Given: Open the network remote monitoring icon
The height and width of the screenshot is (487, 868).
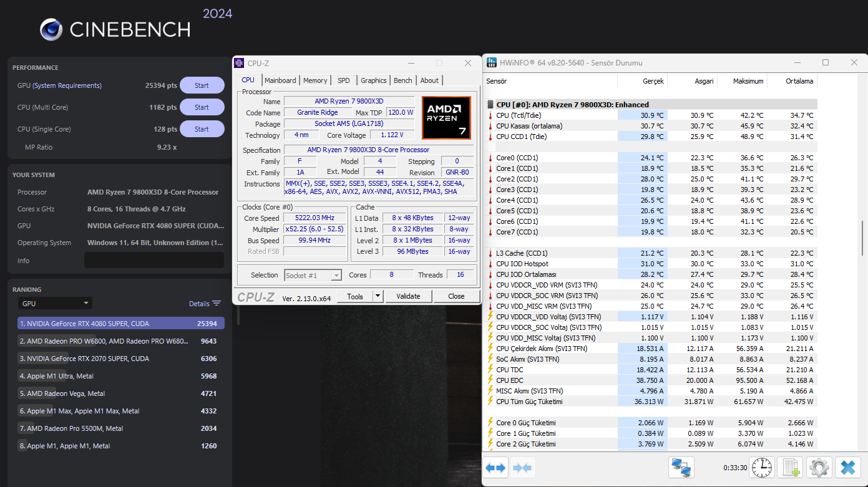Looking at the screenshot, I should click(681, 468).
